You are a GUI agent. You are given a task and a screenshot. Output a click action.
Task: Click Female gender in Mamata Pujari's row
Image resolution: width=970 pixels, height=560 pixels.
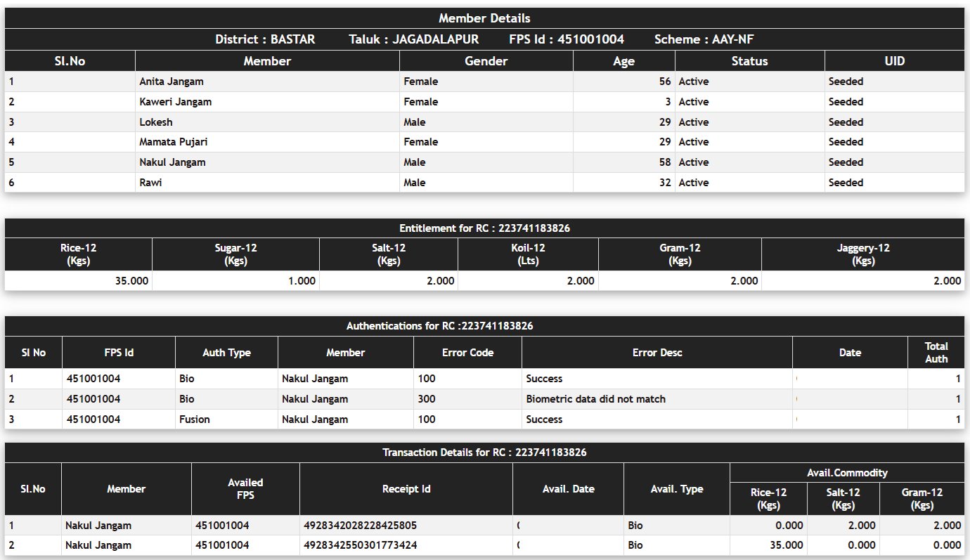click(420, 142)
